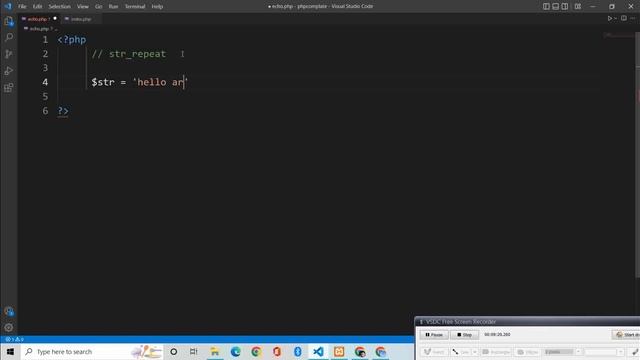640x360 pixels.
Task: Select the Rectangle tool in VSDC recorder
Action: [x=496, y=352]
